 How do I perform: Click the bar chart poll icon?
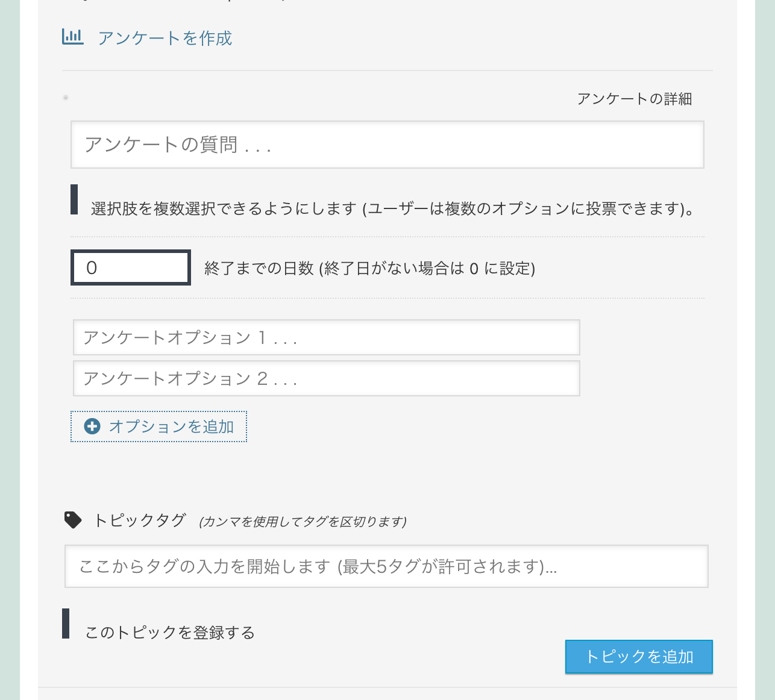72,37
